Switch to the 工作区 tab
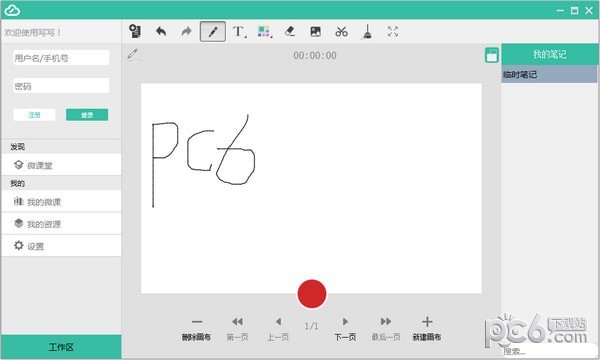This screenshot has height=360, width=600. (61, 347)
